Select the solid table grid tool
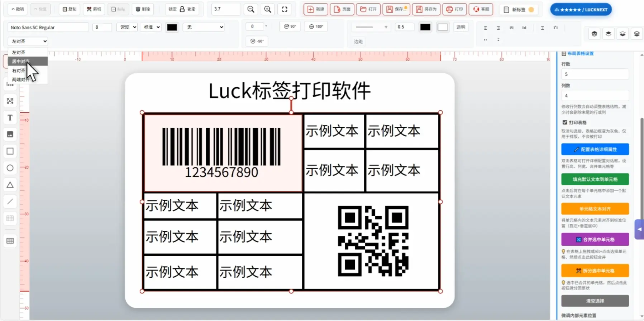 10,241
